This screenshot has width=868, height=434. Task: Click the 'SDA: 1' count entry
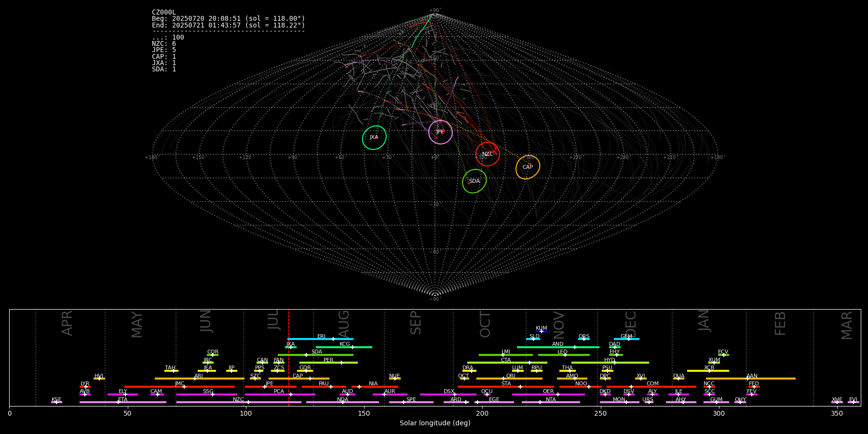point(164,69)
